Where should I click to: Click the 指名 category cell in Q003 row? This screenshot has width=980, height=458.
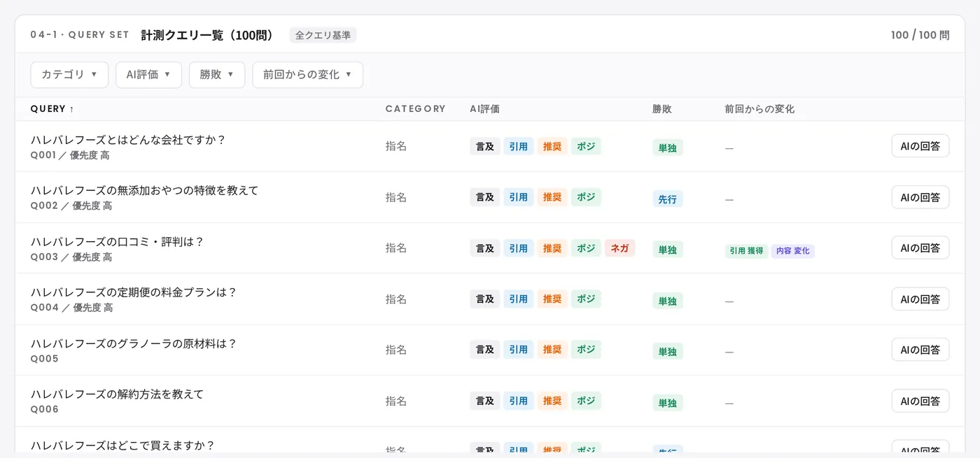[396, 248]
